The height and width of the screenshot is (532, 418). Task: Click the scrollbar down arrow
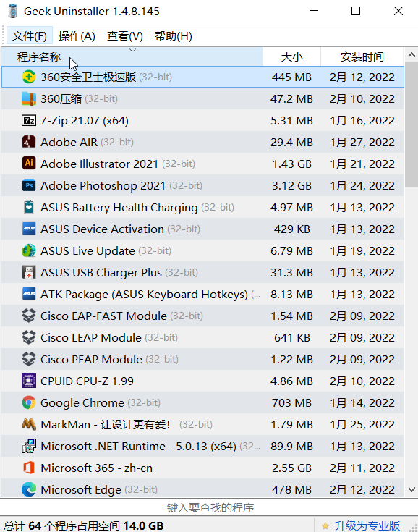pyautogui.click(x=411, y=489)
